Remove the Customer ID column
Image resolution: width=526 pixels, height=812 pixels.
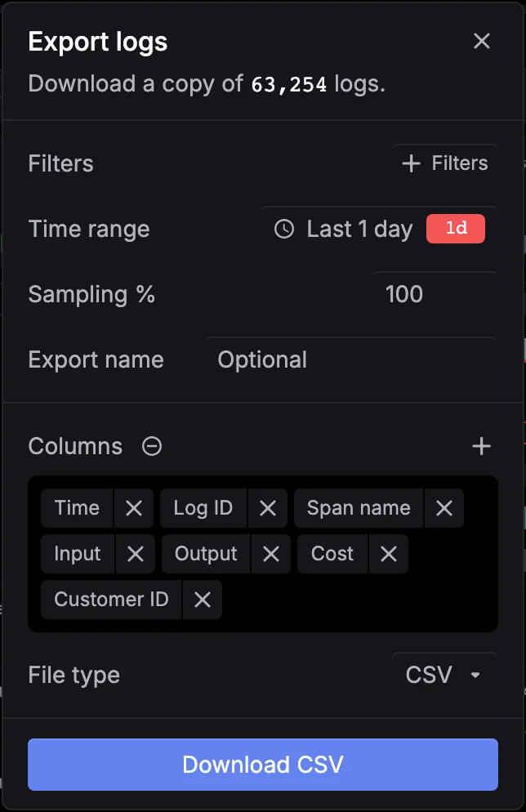pos(202,600)
